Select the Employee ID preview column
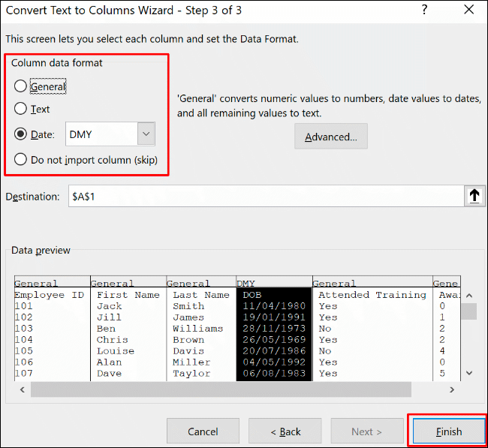Screen dimensions: 488x448 click(51, 330)
